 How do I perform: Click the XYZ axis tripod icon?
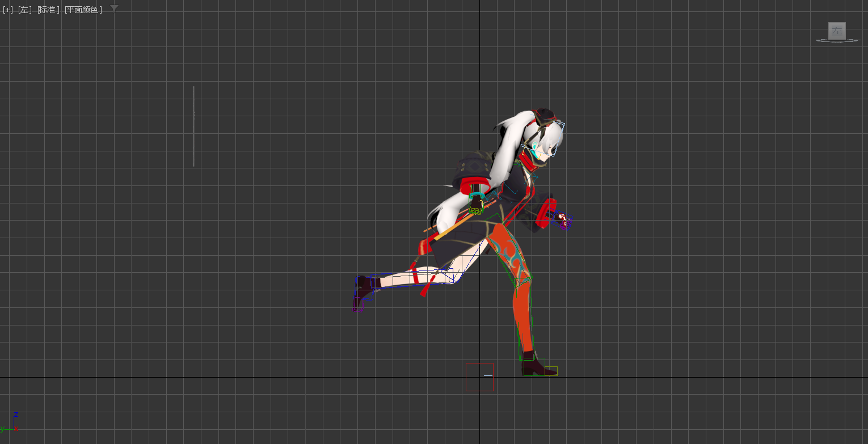[14, 422]
